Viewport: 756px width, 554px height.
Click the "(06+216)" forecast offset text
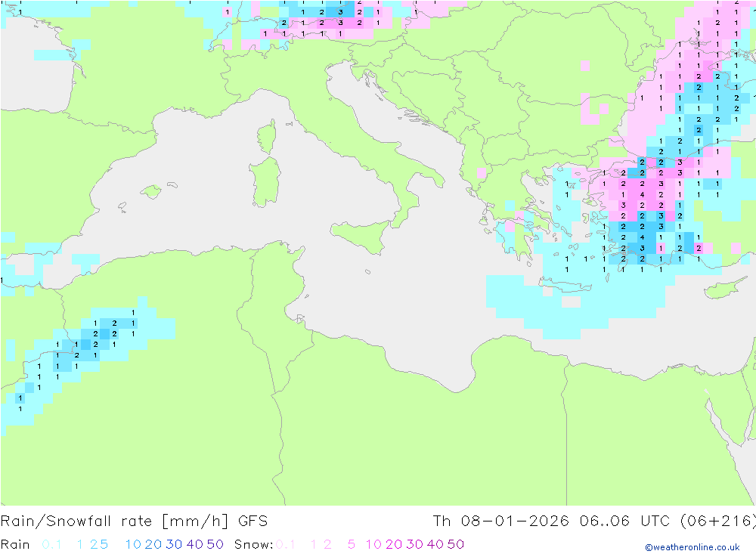click(718, 522)
